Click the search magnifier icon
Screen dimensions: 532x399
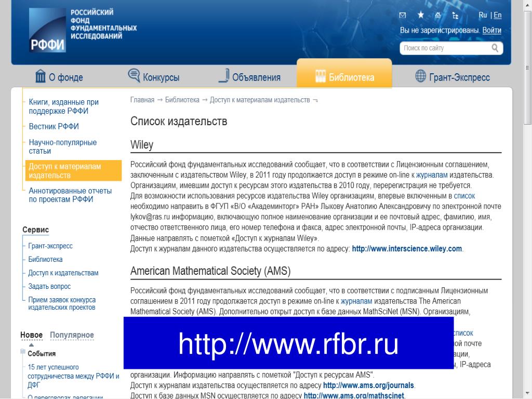tap(495, 48)
